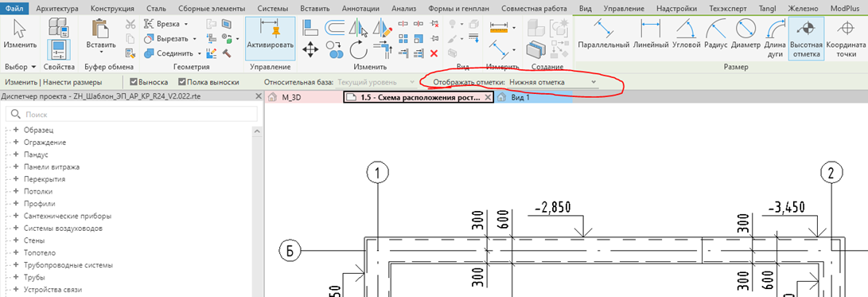Switch to the Архитектура ribbon tab

coord(57,9)
